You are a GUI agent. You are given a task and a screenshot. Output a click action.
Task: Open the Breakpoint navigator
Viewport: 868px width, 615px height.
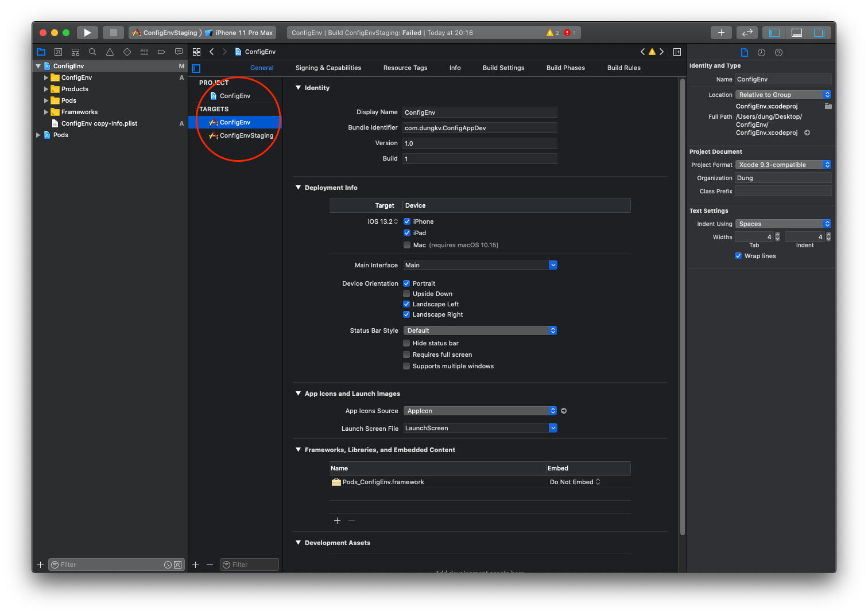[x=161, y=52]
